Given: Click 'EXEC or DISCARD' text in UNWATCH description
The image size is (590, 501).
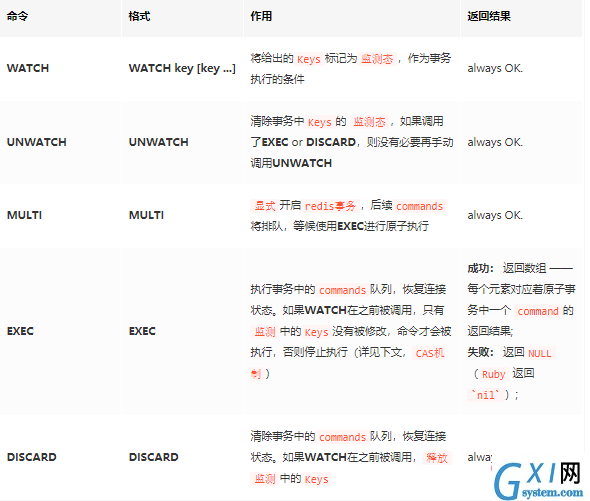Looking at the screenshot, I should (309, 142).
